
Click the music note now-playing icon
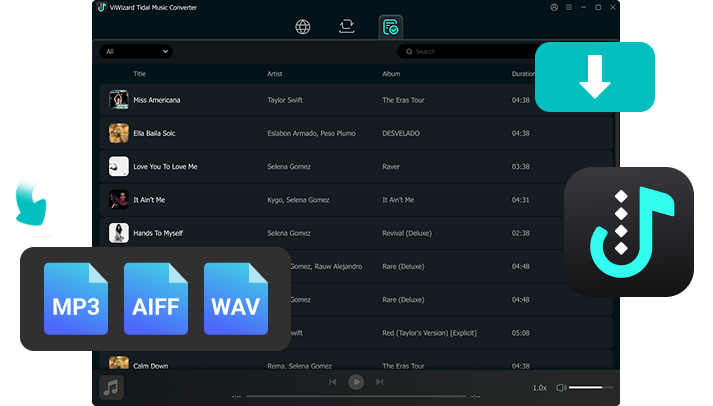tap(111, 387)
